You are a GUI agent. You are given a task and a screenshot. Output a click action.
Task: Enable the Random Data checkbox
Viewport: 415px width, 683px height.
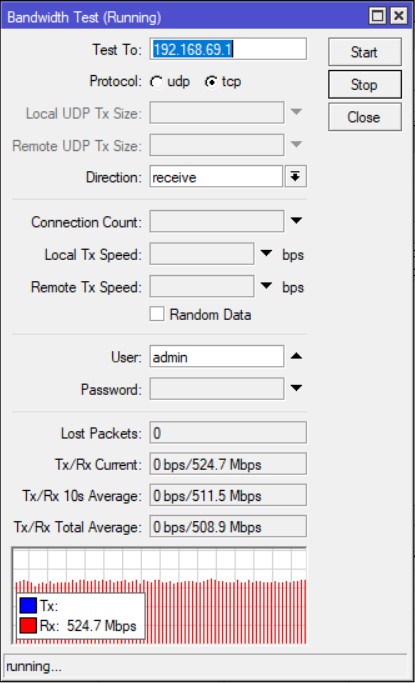pos(157,314)
